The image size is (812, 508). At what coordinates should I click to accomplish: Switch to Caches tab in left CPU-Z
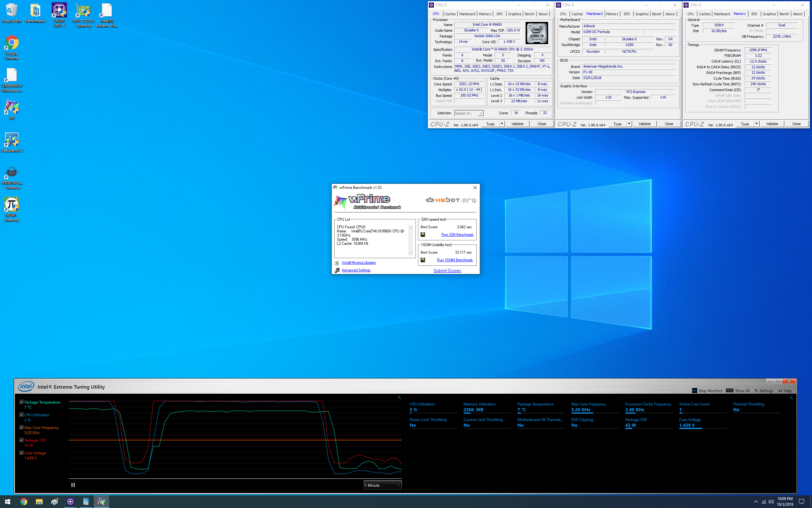[450, 14]
